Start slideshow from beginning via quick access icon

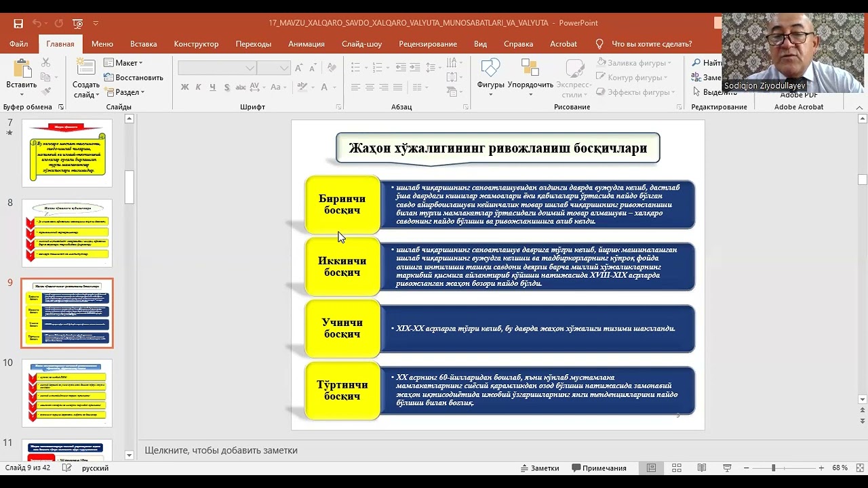tap(77, 23)
